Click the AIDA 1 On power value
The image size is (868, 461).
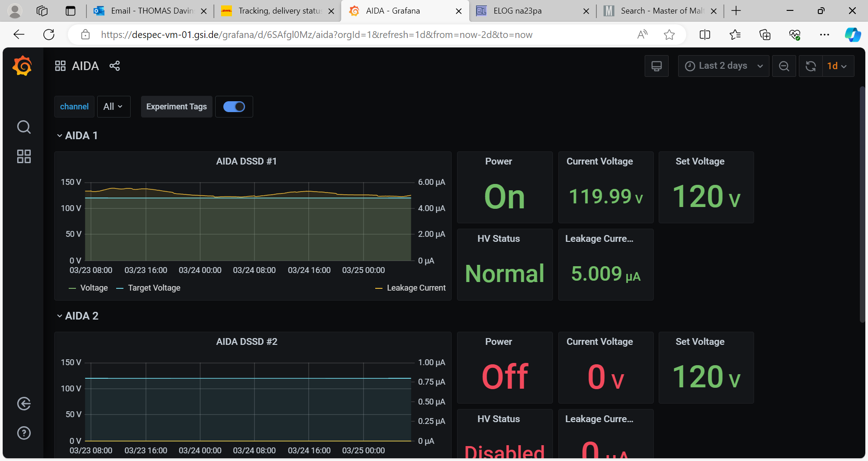(505, 197)
